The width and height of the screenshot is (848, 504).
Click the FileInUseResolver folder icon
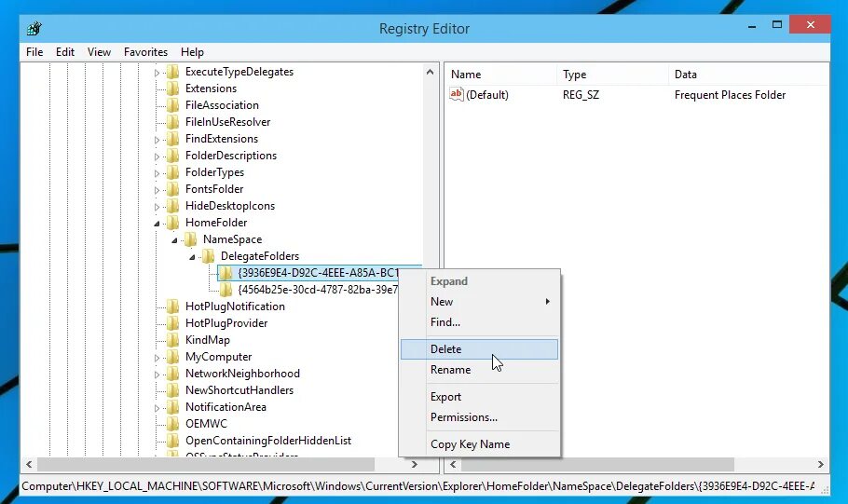[x=173, y=122]
